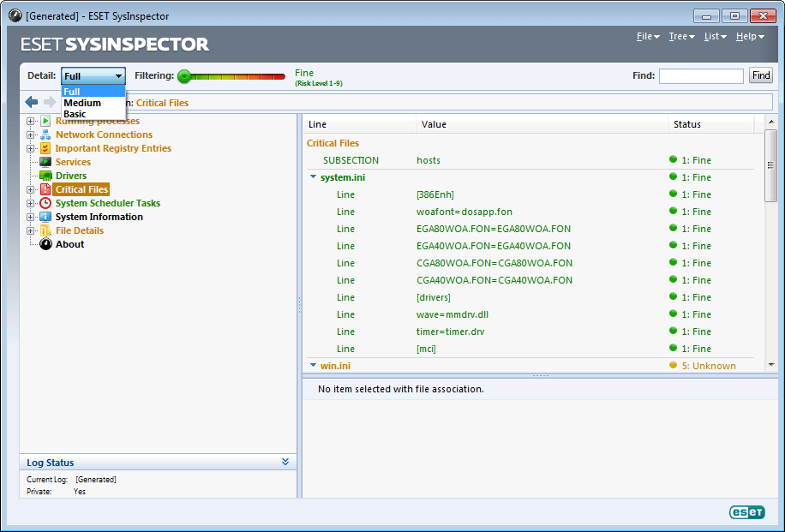785x532 pixels.
Task: Click the red end of Filtering slider
Action: 279,76
